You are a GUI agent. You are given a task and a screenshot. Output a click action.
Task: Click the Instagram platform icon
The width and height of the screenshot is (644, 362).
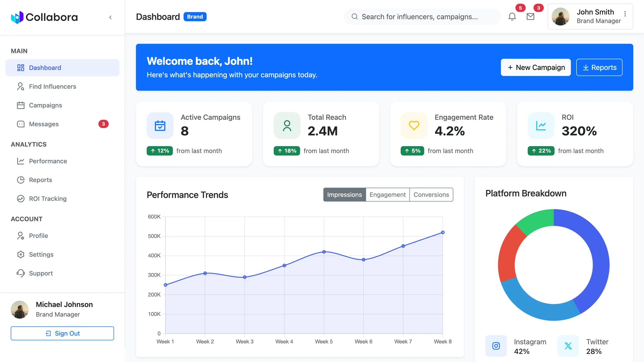496,346
